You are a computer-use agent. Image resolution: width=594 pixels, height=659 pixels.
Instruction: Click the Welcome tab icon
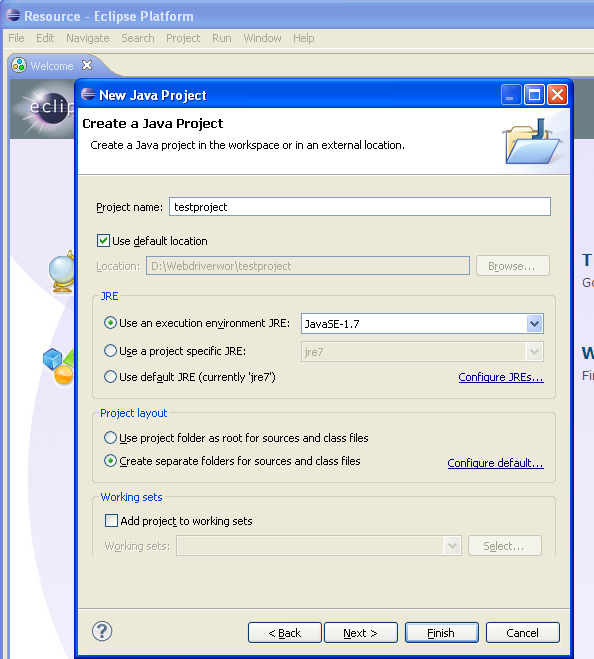point(18,65)
